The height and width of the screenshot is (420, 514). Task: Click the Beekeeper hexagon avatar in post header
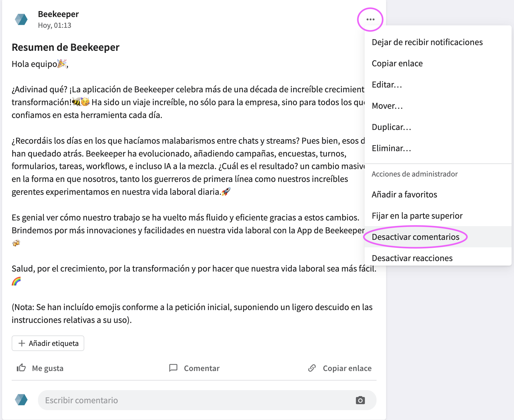21,19
